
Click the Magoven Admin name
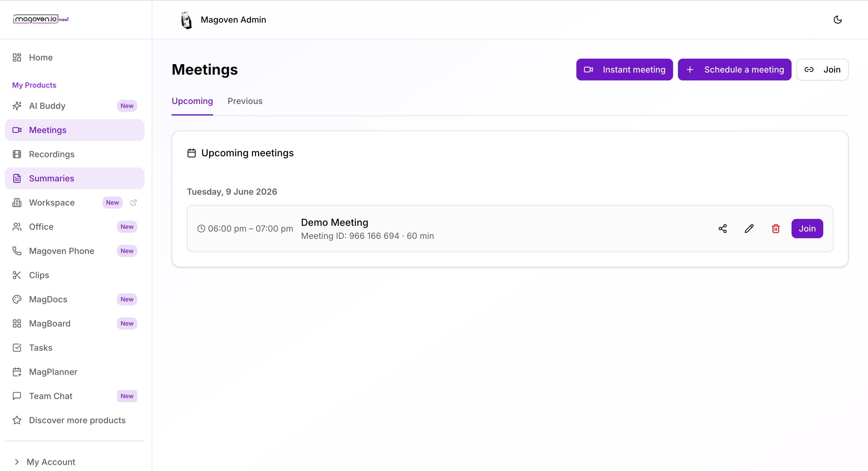pos(233,20)
